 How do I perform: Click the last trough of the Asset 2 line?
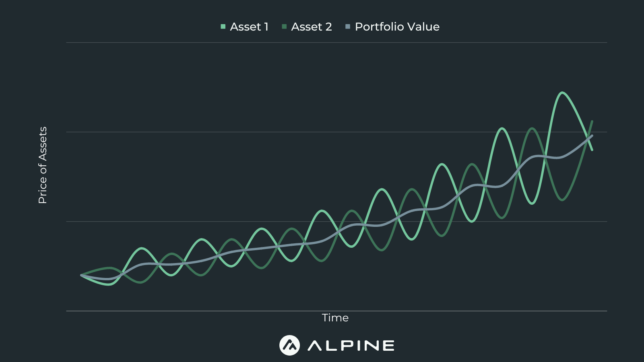click(x=562, y=200)
